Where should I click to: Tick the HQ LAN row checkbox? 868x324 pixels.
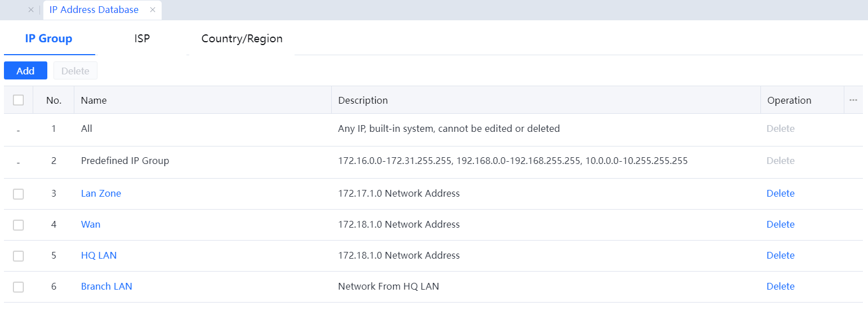[x=19, y=256]
